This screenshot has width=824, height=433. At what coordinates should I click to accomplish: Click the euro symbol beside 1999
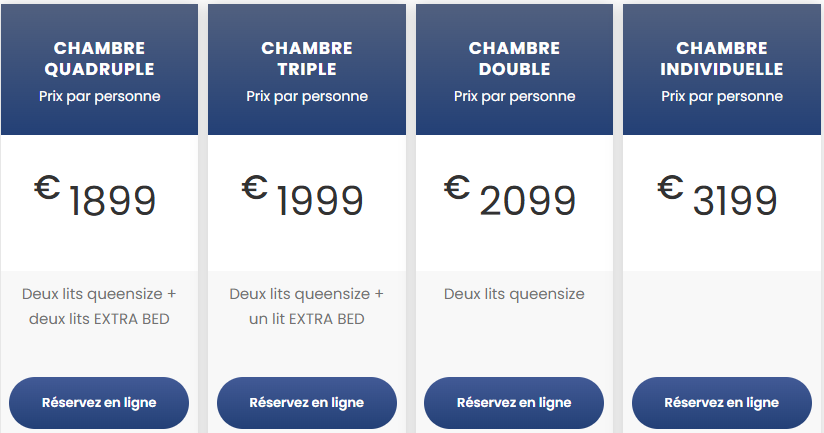pos(255,187)
